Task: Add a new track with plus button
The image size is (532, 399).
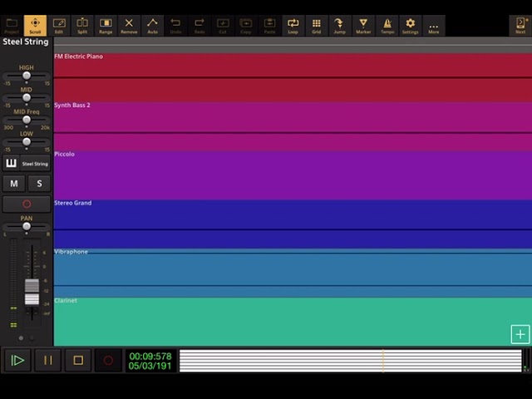Action: (520, 334)
